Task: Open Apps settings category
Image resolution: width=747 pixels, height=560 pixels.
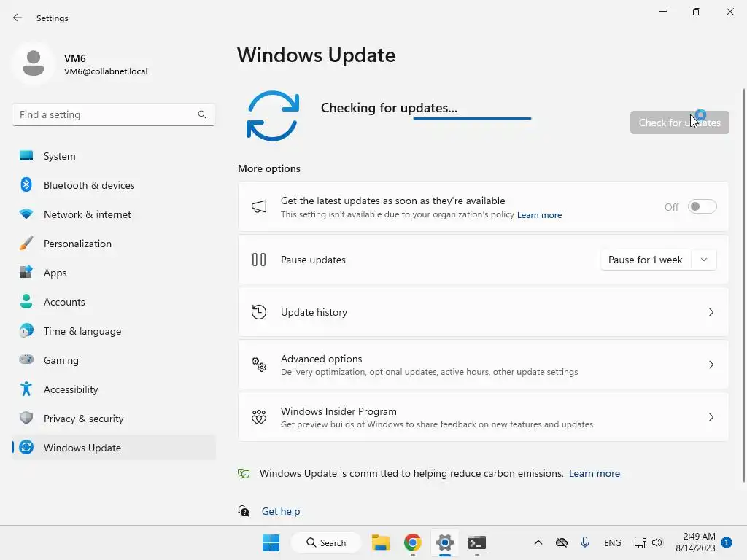Action: coord(114,273)
